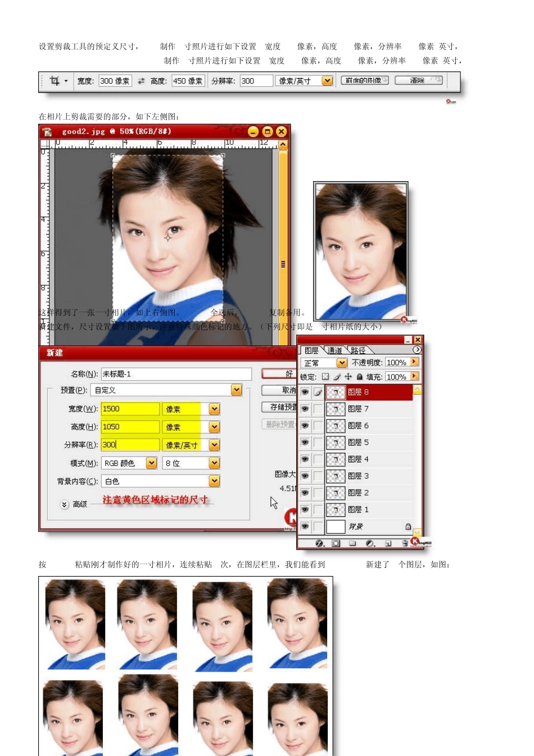Click the 清除 button in options bar
Screen dimensions: 534x756
[418, 80]
